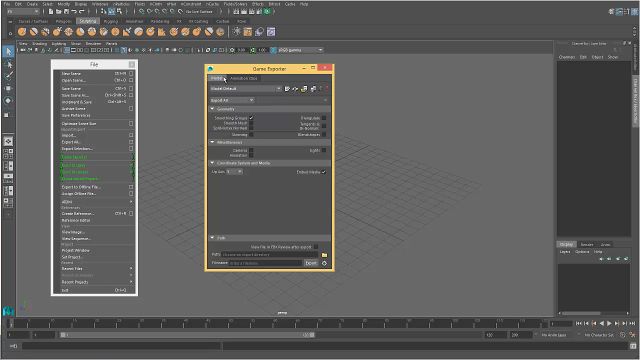This screenshot has height=360, width=640.
Task: Click the New Scene icon in the status line
Action: (x=51, y=11)
